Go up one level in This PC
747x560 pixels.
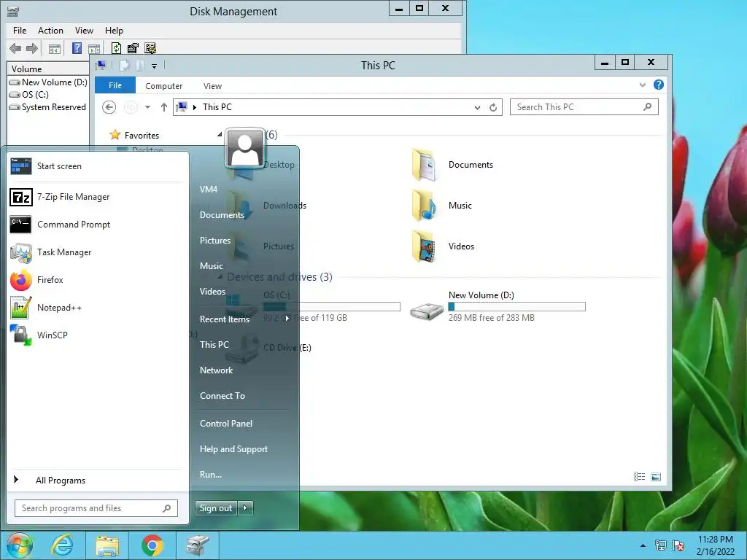tap(163, 107)
